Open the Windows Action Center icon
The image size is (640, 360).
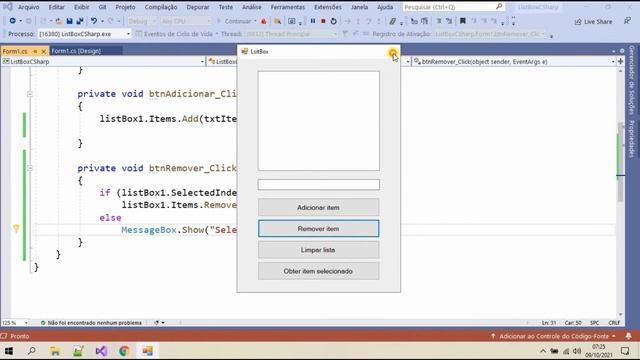[625, 351]
